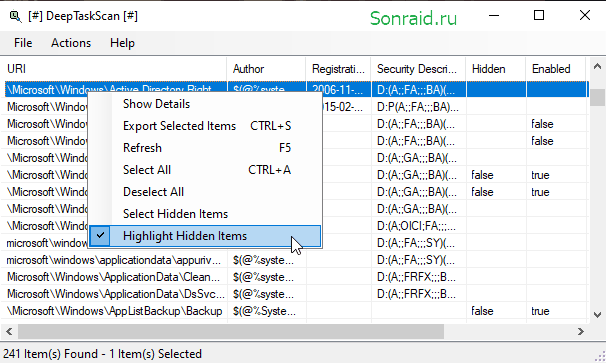The height and width of the screenshot is (363, 606).
Task: Click the horizontal scrollbar left arrow
Action: pos(9,332)
